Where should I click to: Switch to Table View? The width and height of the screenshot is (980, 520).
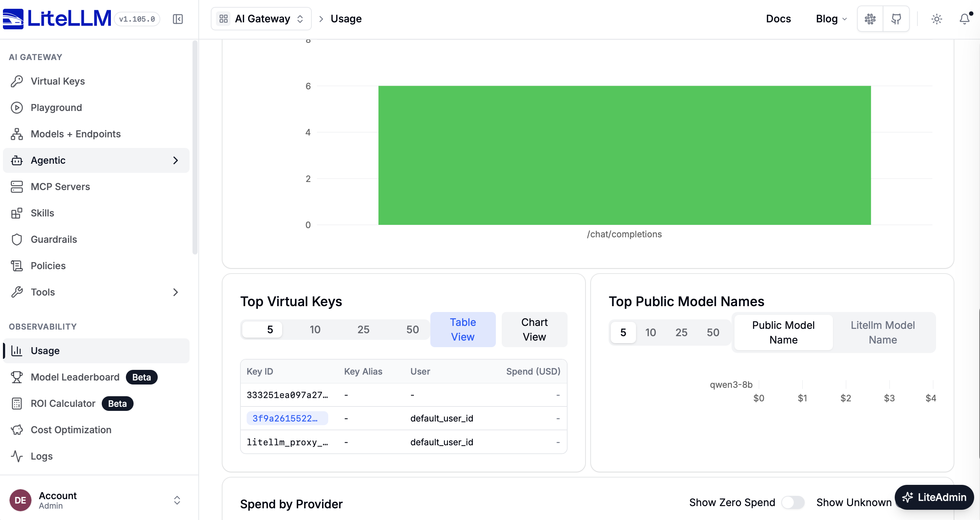[x=463, y=330]
